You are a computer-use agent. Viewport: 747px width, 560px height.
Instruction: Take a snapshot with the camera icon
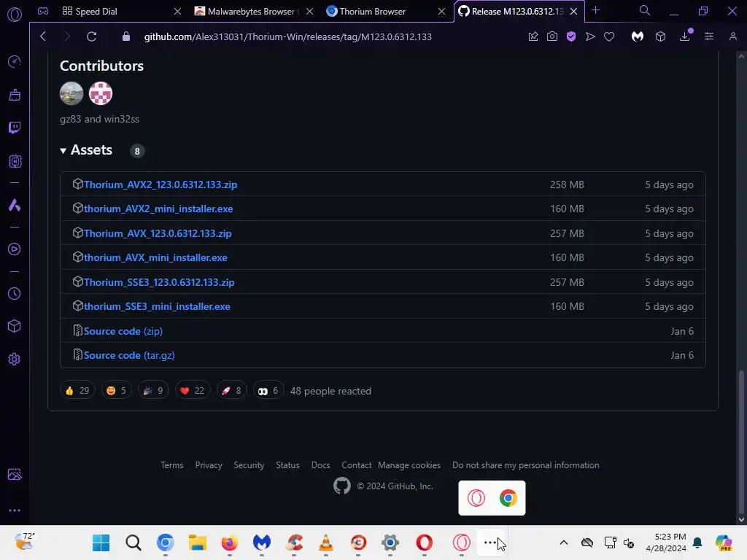551,36
